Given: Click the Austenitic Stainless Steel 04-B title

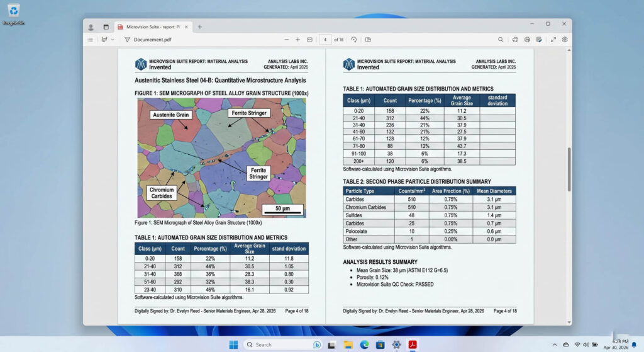Looking at the screenshot, I should 220,80.
